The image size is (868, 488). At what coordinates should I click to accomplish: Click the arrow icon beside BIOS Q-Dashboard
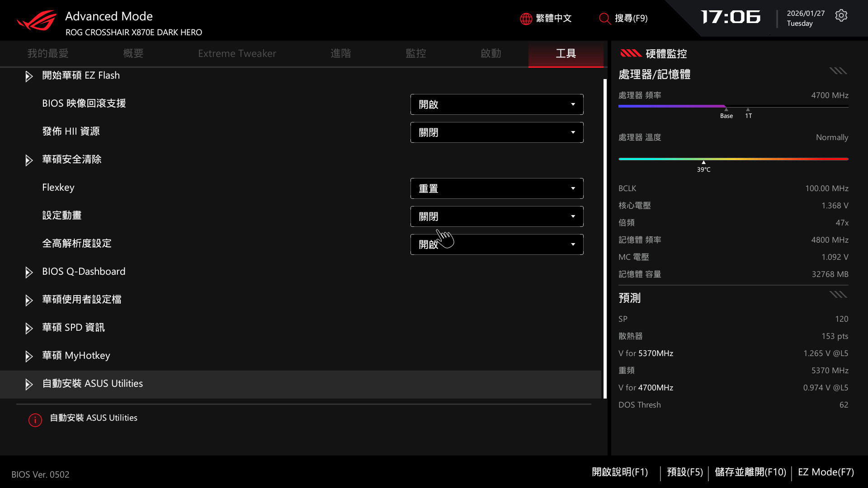point(29,272)
